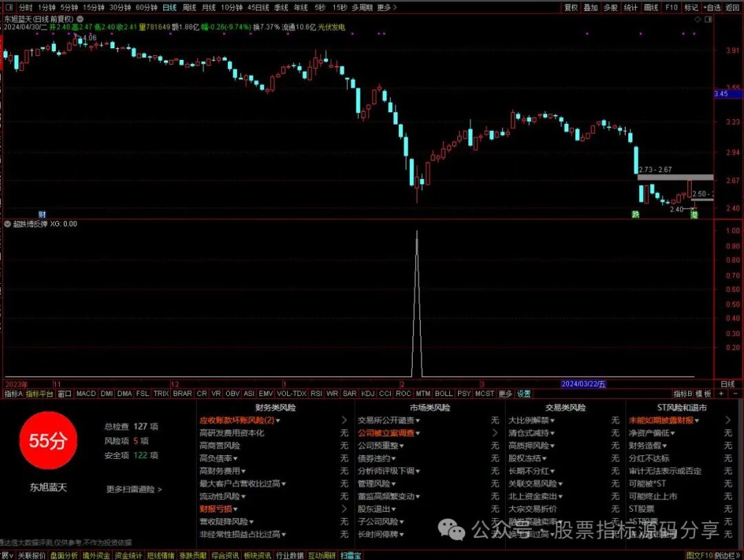Screen dimensions: 744x560
Task: Expand the 更多 period options at top
Action: (386, 8)
